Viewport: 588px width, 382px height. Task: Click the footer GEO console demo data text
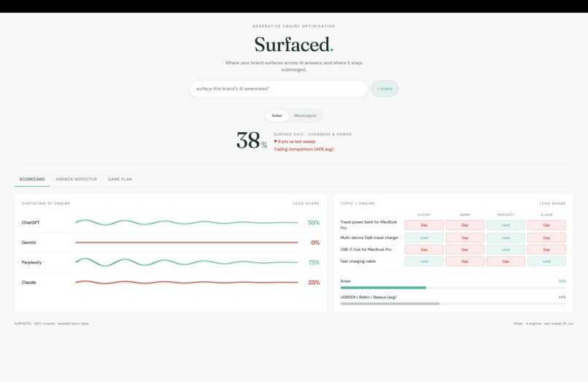(x=51, y=324)
